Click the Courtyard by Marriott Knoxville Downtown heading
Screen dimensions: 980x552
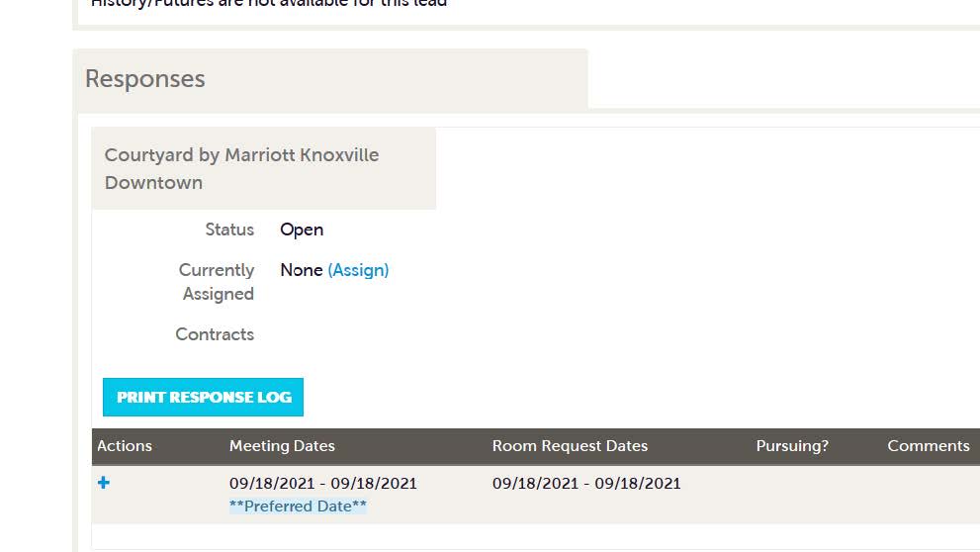242,169
